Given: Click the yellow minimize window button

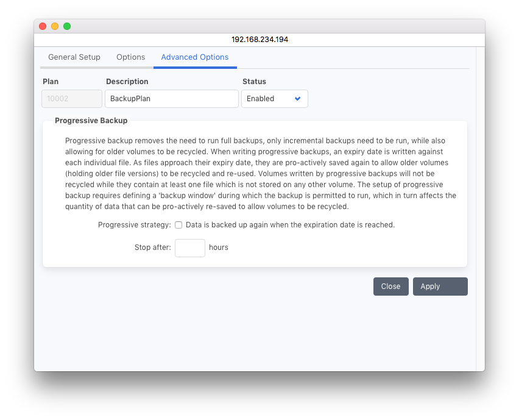Looking at the screenshot, I should [x=55, y=26].
